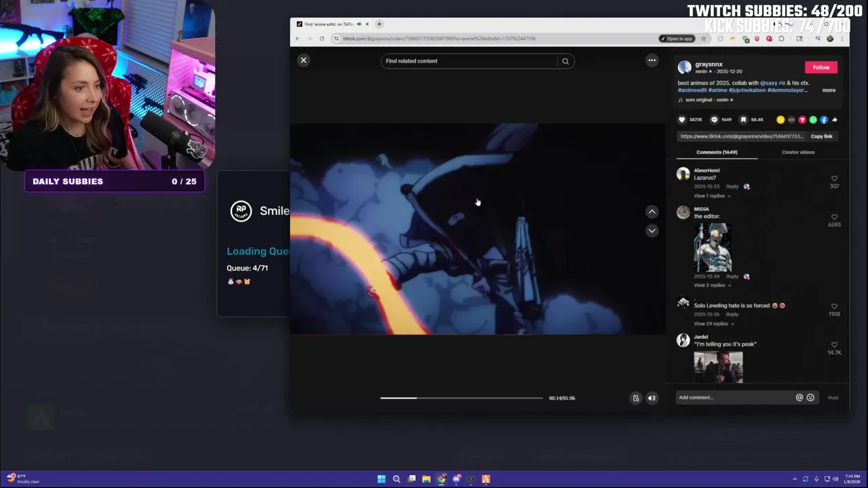
Task: Insert a mention with the @ icon
Action: point(799,398)
